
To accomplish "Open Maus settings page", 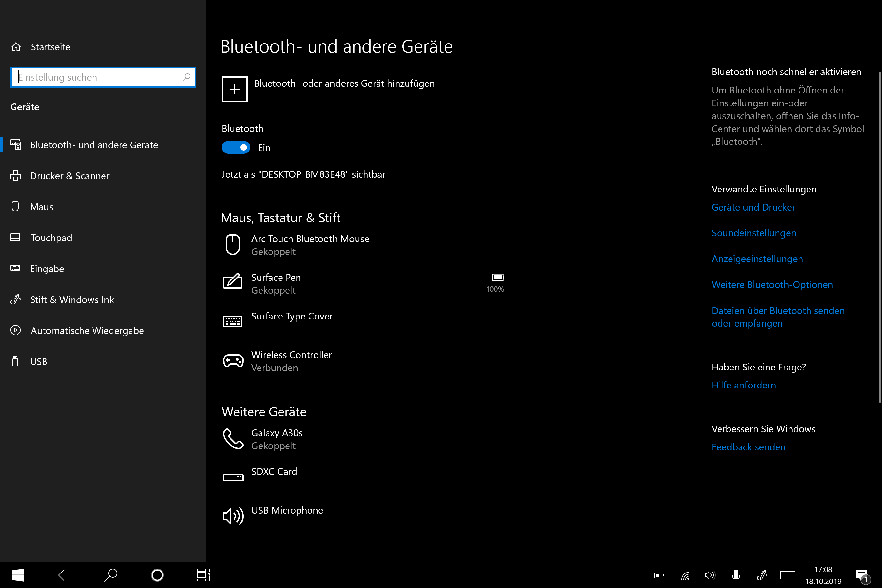I will pyautogui.click(x=103, y=207).
